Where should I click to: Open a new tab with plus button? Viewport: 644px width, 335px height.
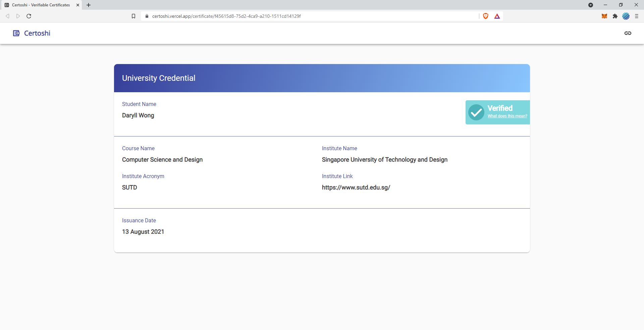[89, 5]
